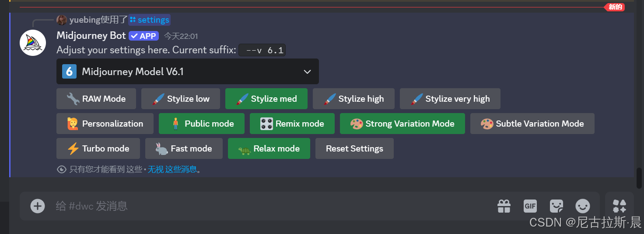The width and height of the screenshot is (644, 234).
Task: Switch to Turbo mode
Action: 98,148
